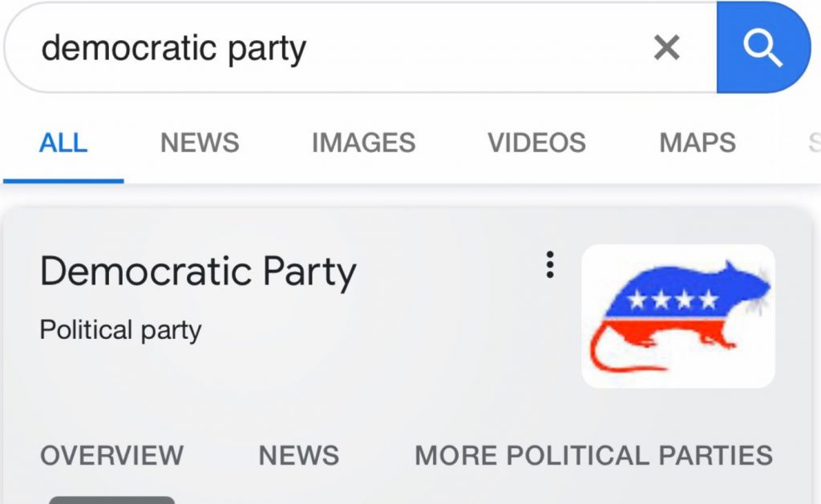Open the VIDEOS results tab
The height and width of the screenshot is (504, 821).
[537, 143]
